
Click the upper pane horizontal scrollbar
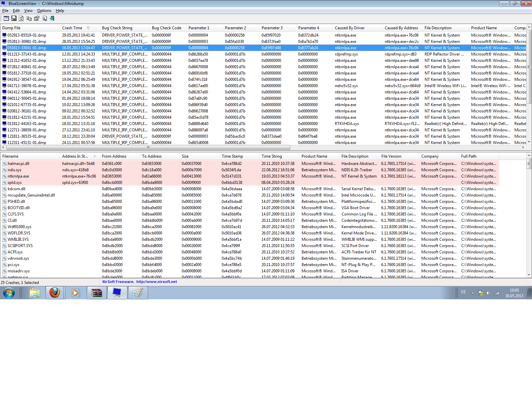point(148,147)
